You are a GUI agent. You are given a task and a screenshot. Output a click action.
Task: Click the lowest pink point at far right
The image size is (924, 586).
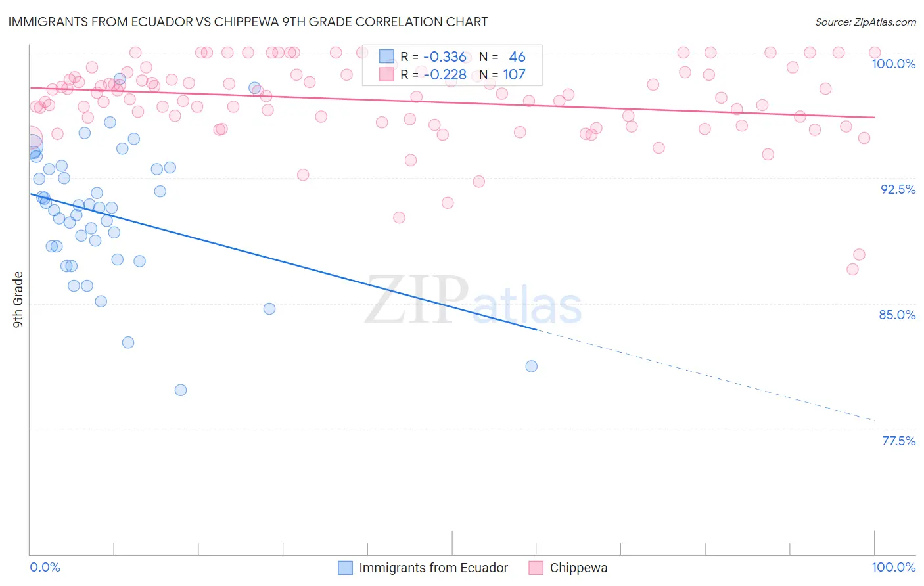[852, 269]
